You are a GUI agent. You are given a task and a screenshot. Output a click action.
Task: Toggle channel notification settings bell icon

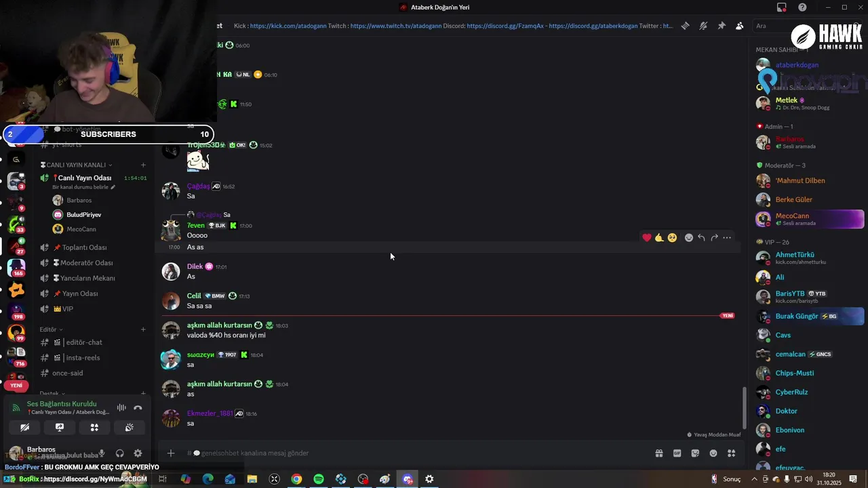(x=703, y=26)
